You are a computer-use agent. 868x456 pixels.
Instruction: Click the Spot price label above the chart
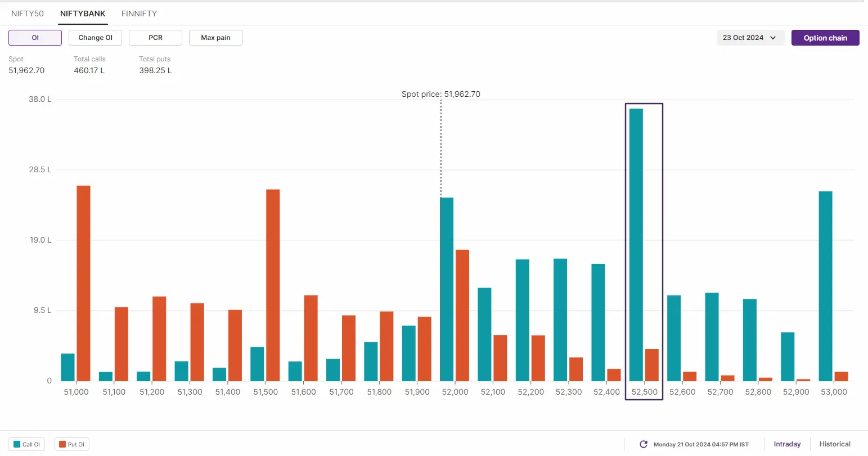(441, 94)
